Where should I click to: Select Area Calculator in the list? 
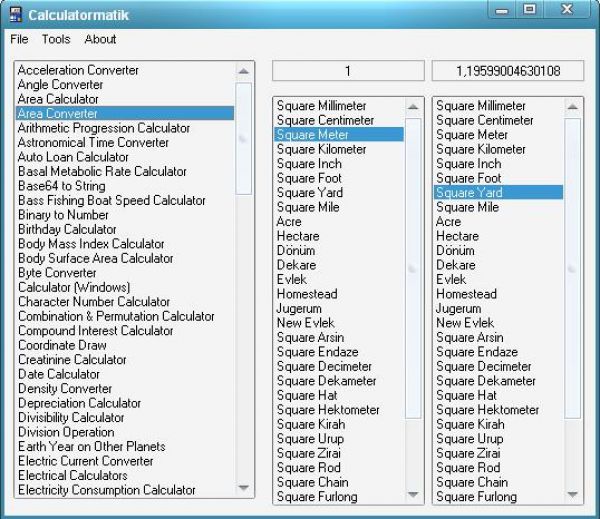(x=125, y=99)
